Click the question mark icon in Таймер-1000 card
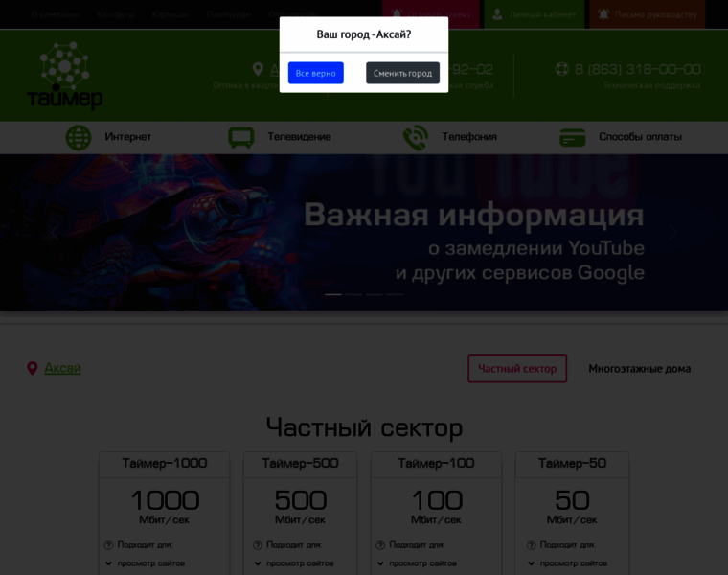728x575 pixels. pos(108,544)
